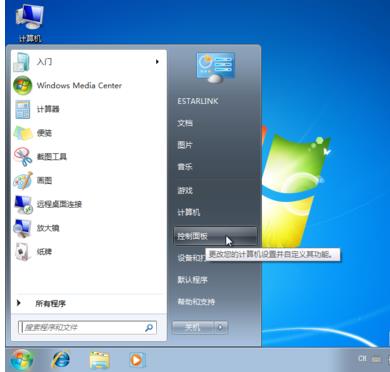Click the 截图工具 label text

52,157
